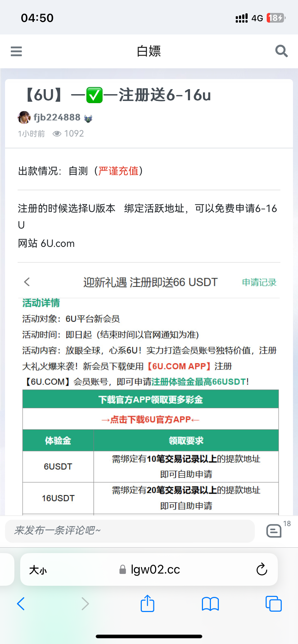
Task: Open the comments bubble icon showing 18
Action: pyautogui.click(x=274, y=530)
